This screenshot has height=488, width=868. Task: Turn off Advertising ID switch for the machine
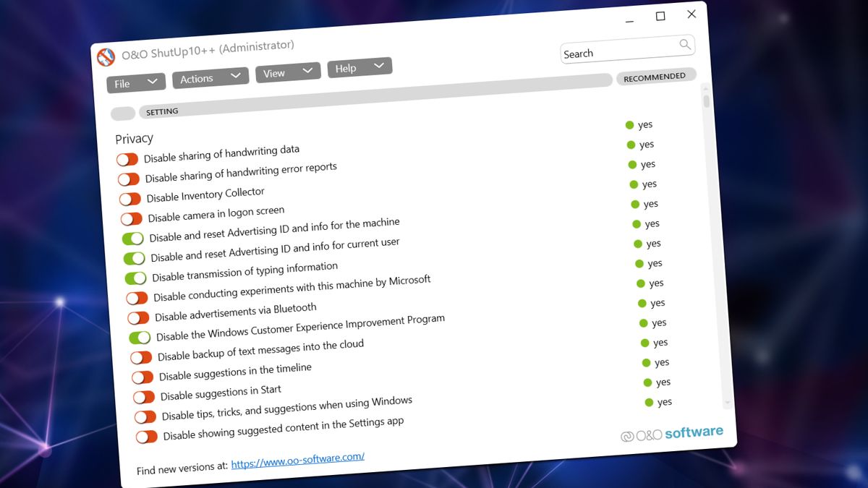point(133,238)
